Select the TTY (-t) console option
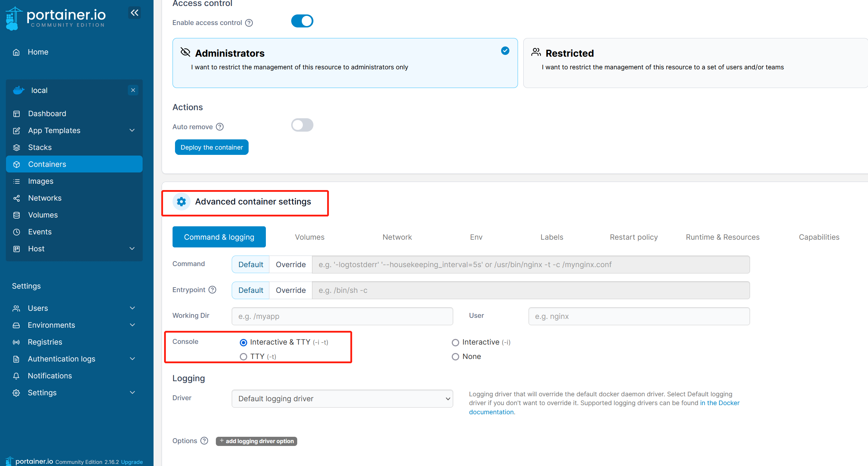Image resolution: width=868 pixels, height=466 pixels. 243,357
